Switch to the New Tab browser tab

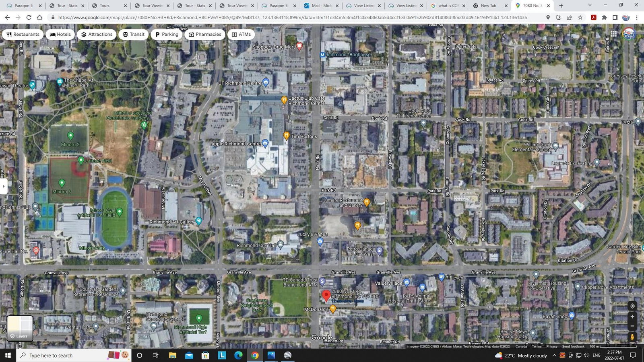tap(490, 6)
